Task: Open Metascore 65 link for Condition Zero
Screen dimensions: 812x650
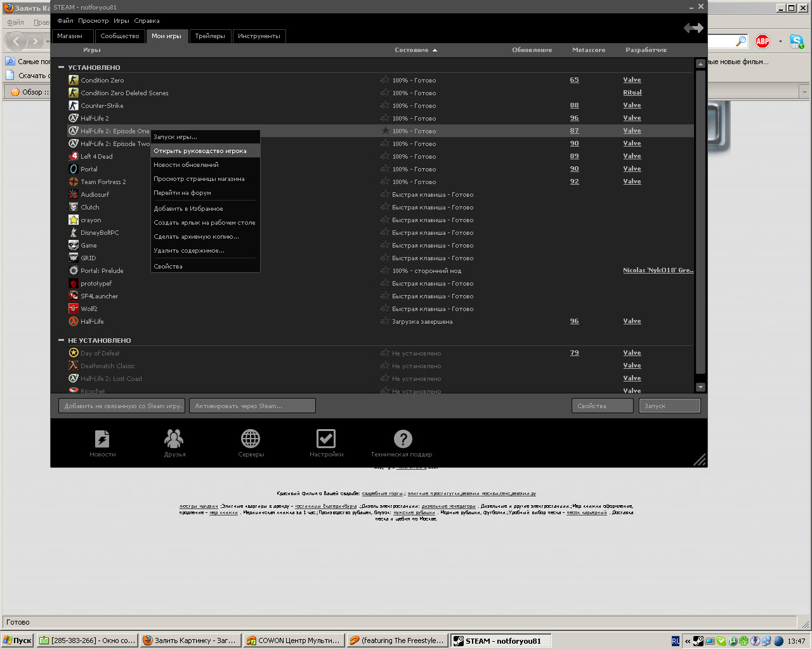Action: click(574, 80)
